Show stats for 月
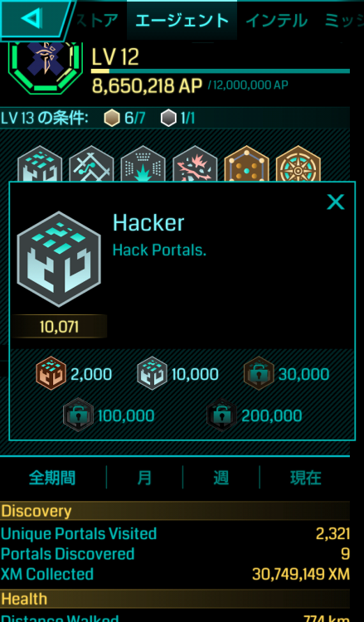The width and height of the screenshot is (364, 622). 144,478
